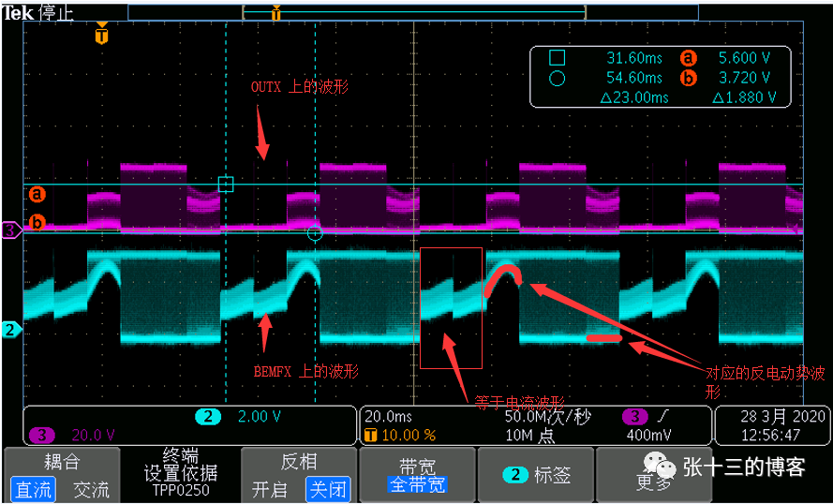Click the orange T delay icon
The width and height of the screenshot is (833, 504).
[371, 436]
